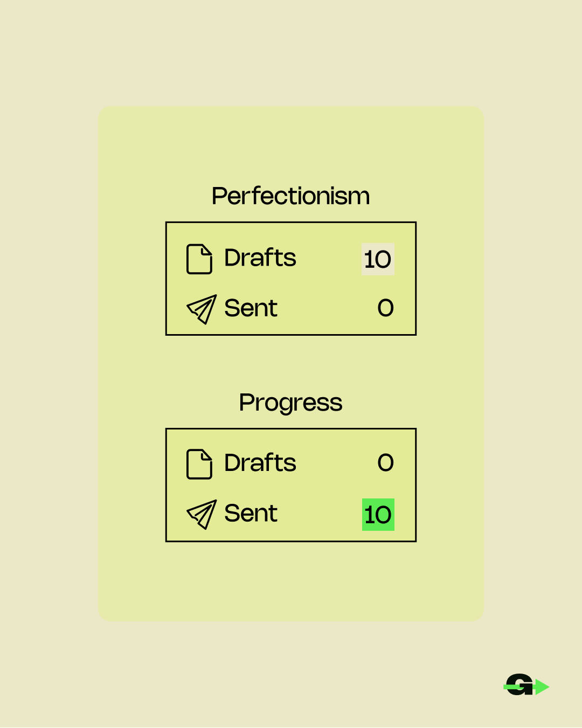Click the empty gap between Sent label and its green 10 badge
This screenshot has width=582, height=728.
[x=320, y=514]
